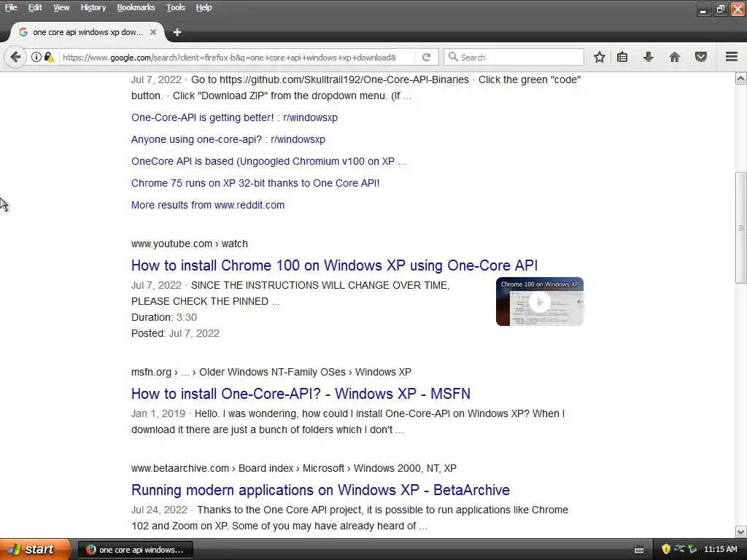Click the scrollbar down arrow
The width and height of the screenshot is (747, 560).
[x=741, y=532]
